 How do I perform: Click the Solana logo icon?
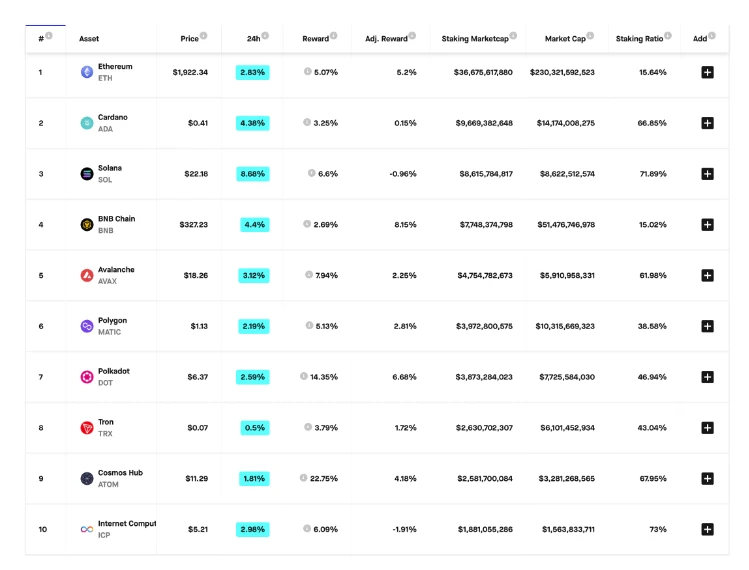pos(87,174)
